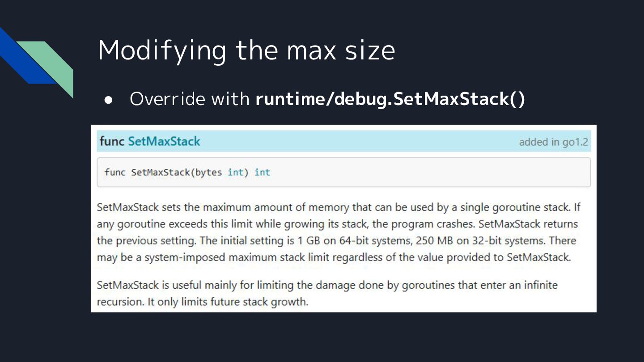Click the bold "runtime/debug.SetMaxStack()" text
644x362 pixels.
pyautogui.click(x=390, y=99)
